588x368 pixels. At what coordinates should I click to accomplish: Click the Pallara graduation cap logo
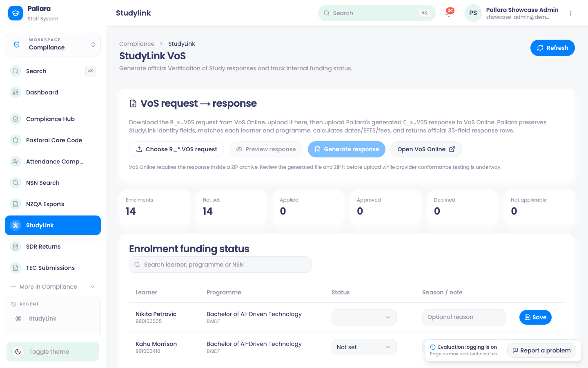click(x=16, y=13)
